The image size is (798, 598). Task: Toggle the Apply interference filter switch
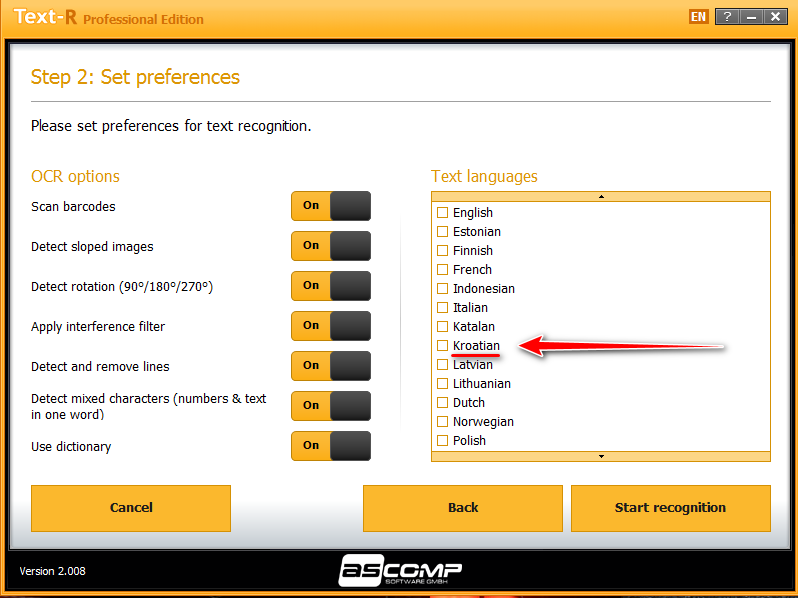coord(331,326)
